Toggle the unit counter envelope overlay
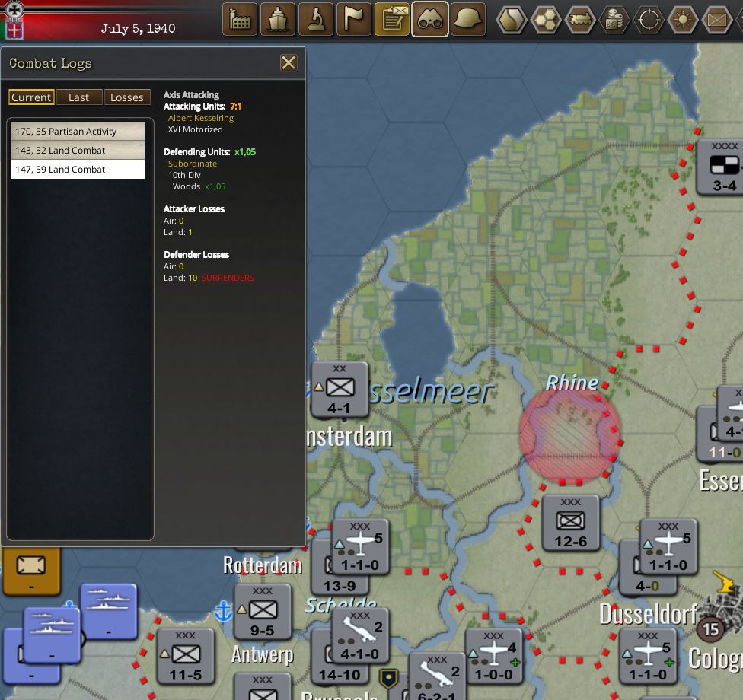The height and width of the screenshot is (700, 743). click(717, 20)
